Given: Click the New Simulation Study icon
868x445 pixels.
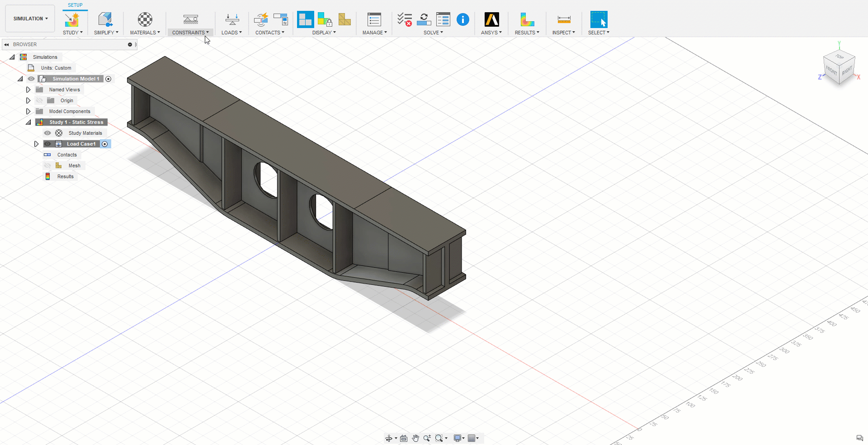Looking at the screenshot, I should [x=72, y=20].
